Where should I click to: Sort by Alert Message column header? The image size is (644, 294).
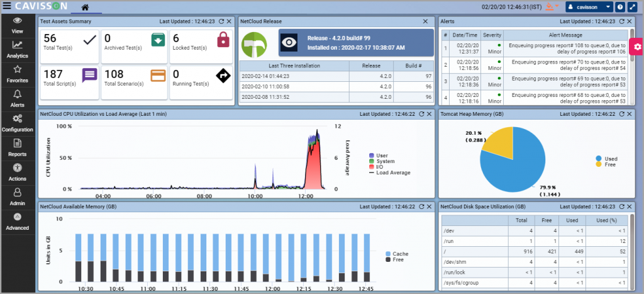pos(565,35)
